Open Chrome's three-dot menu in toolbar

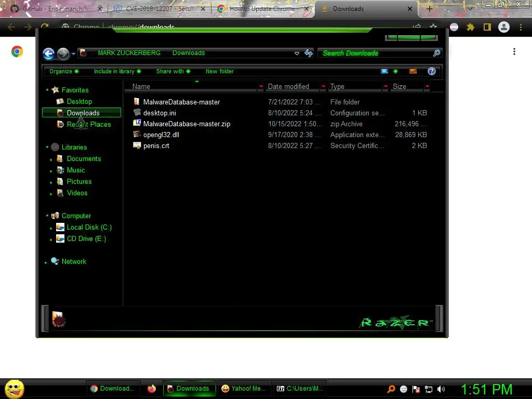[521, 27]
